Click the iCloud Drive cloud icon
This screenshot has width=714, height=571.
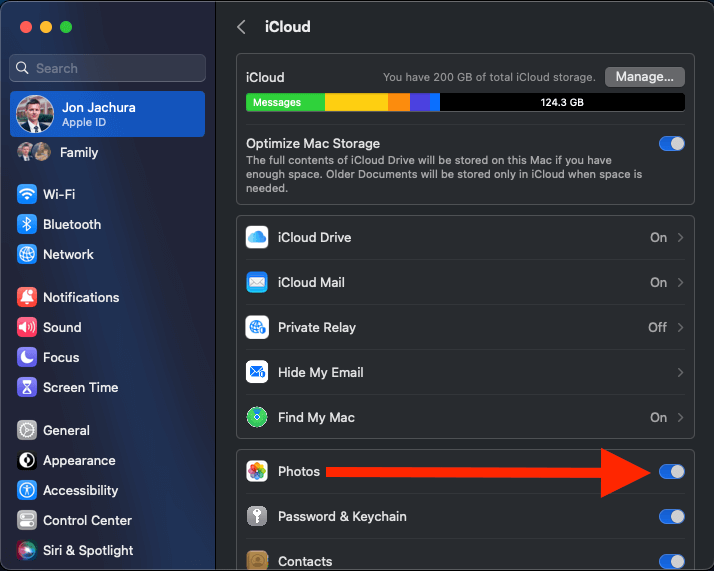257,237
